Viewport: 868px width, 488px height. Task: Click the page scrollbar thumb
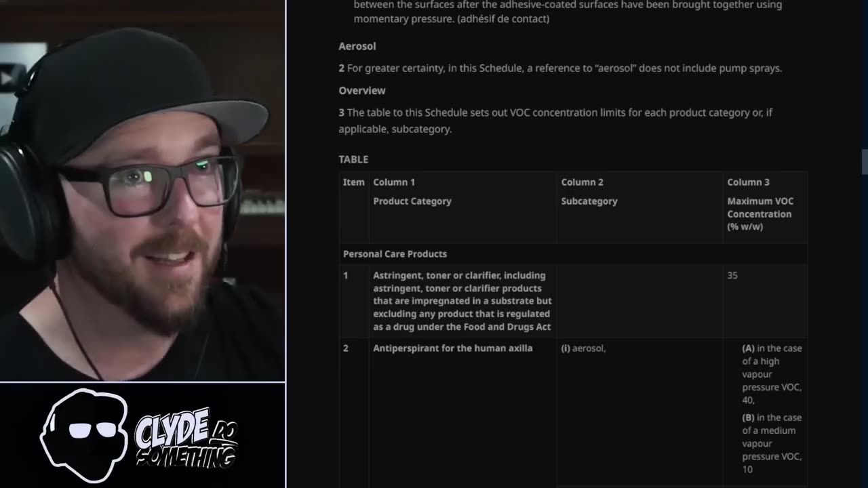click(x=864, y=162)
